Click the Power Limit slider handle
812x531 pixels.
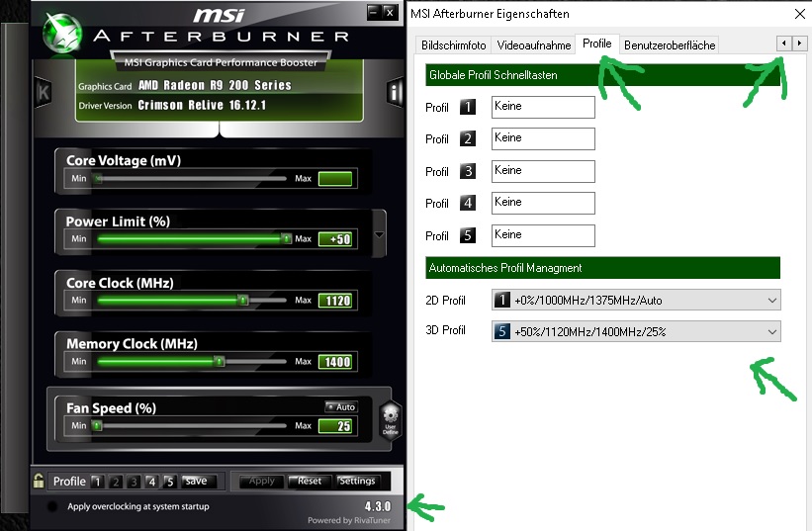click(x=286, y=238)
